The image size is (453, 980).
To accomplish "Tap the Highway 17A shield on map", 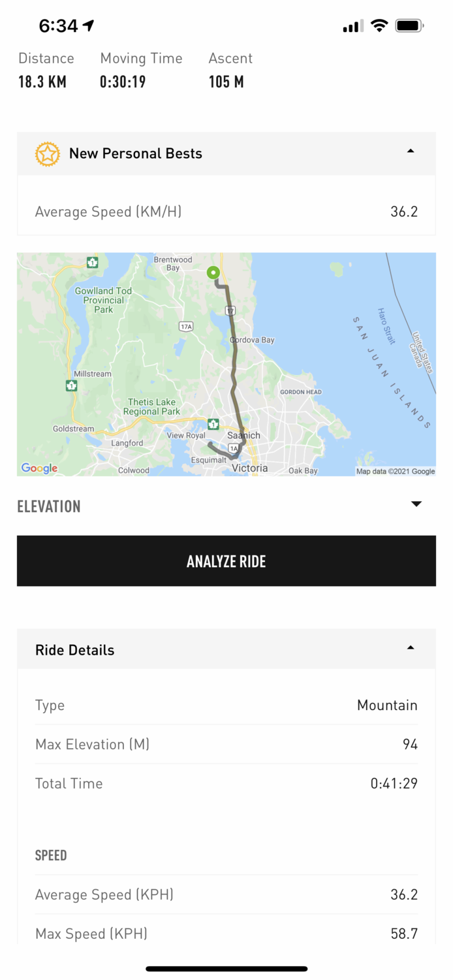I will tap(187, 326).
